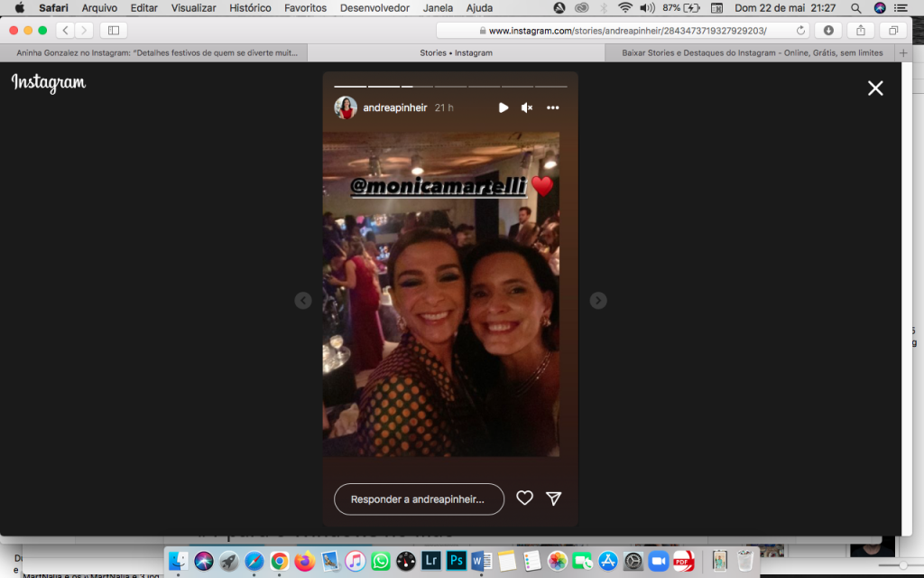Click the story progress bar segments
Screen dimensions: 924x578
pos(450,87)
